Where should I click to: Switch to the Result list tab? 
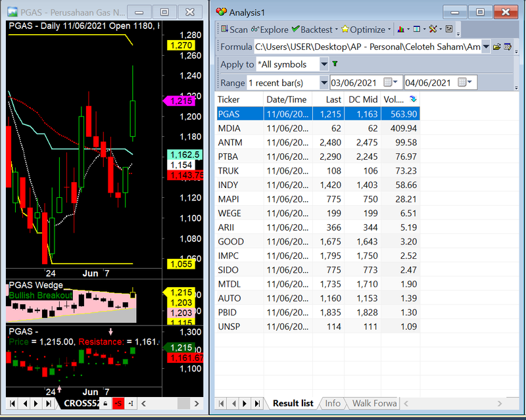293,403
